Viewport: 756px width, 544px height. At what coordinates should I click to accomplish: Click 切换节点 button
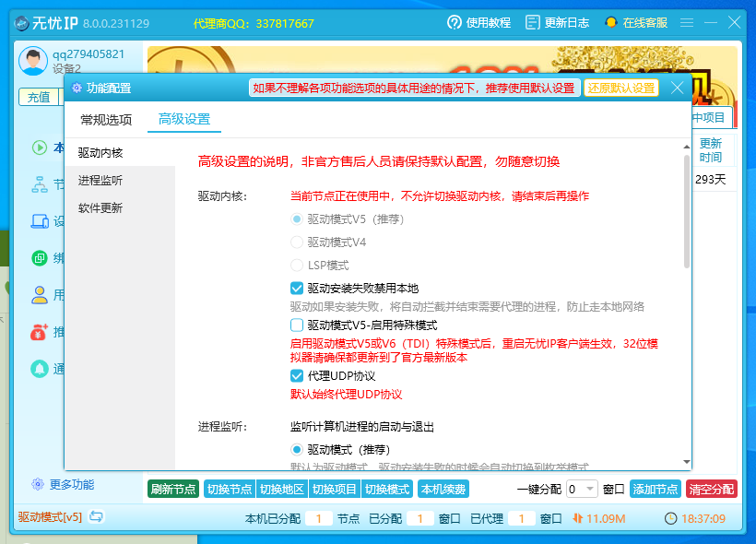pos(230,489)
